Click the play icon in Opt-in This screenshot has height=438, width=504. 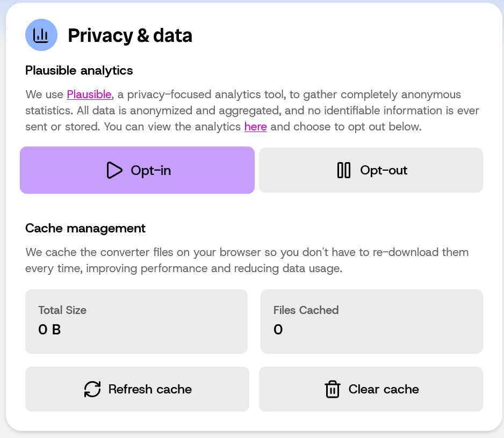pos(114,170)
